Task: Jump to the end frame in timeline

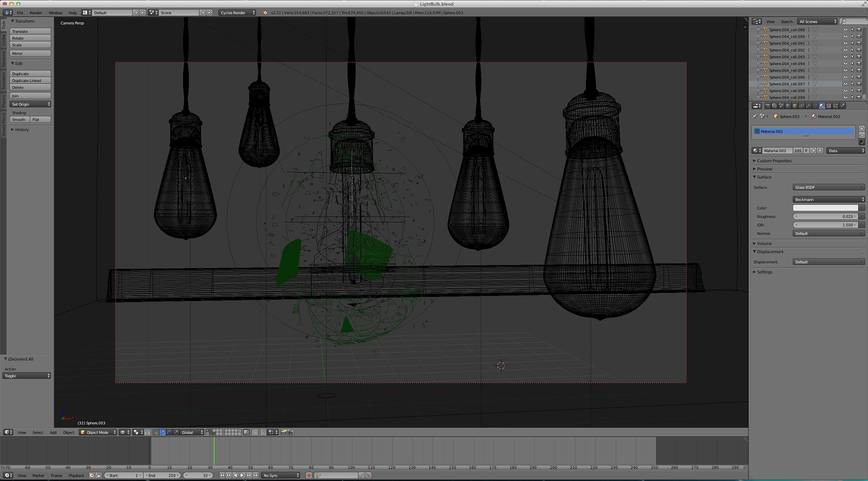Action: (x=256, y=475)
